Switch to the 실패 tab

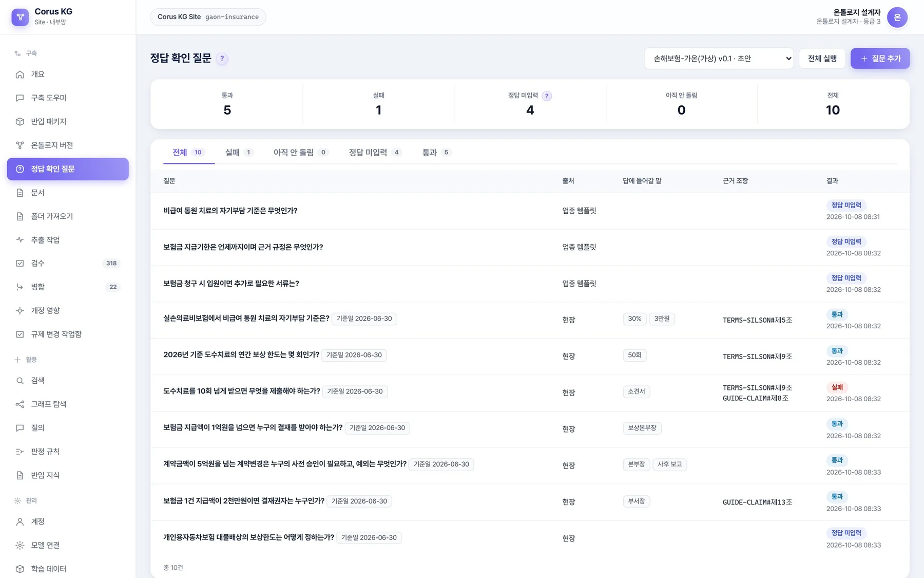tap(239, 153)
